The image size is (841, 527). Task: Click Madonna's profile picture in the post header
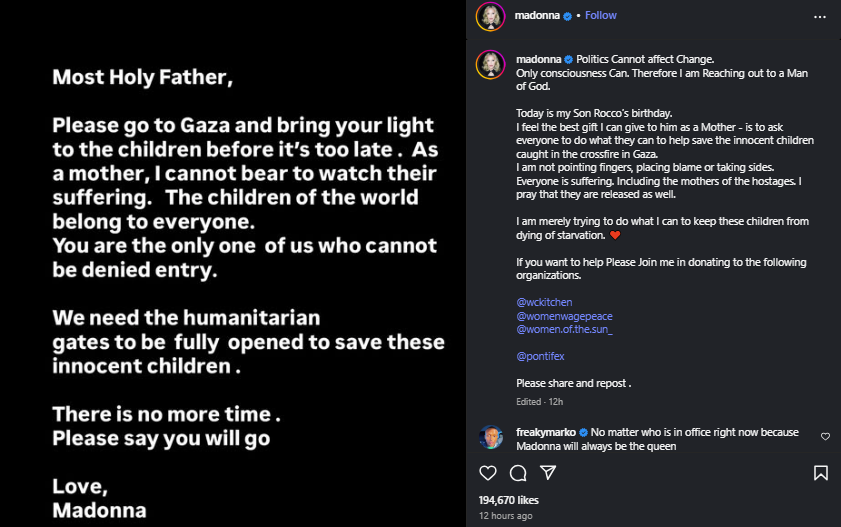(x=490, y=16)
